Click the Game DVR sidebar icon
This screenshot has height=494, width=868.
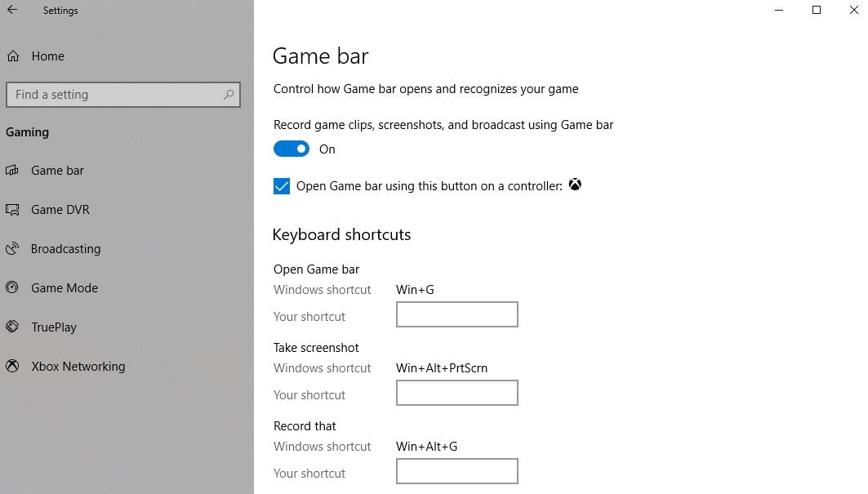coord(12,210)
